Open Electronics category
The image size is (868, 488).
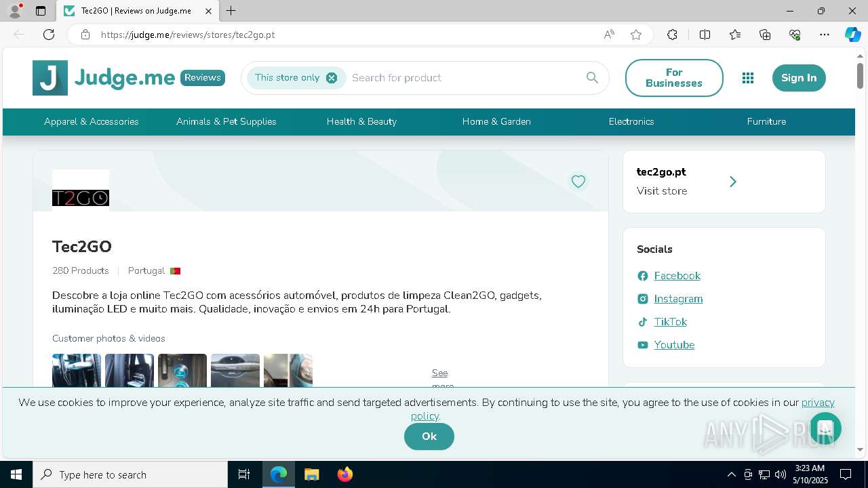coord(631,122)
